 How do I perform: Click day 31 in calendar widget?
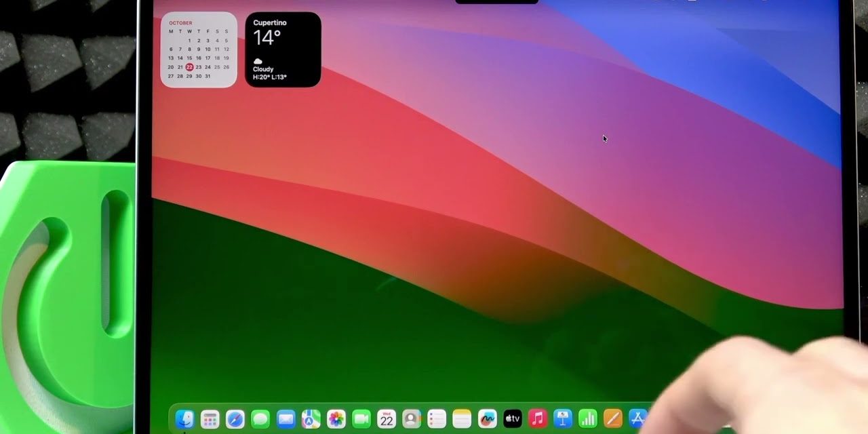[x=208, y=76]
